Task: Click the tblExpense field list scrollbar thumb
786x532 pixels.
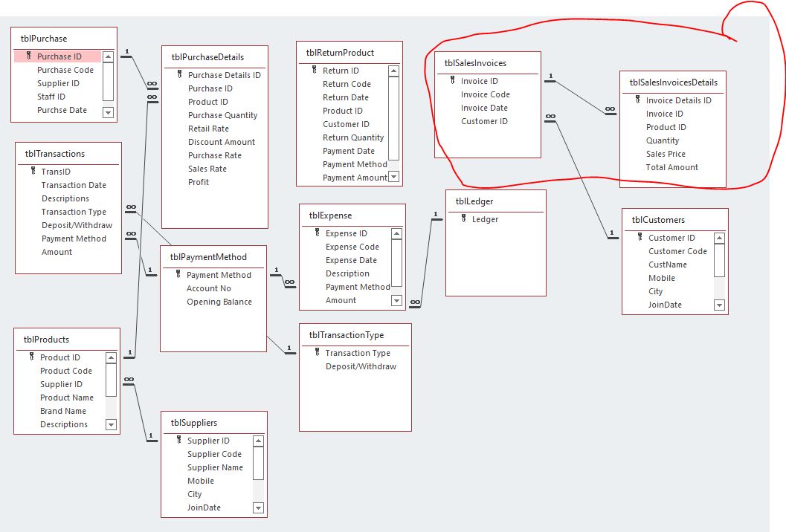Action: [x=396, y=263]
